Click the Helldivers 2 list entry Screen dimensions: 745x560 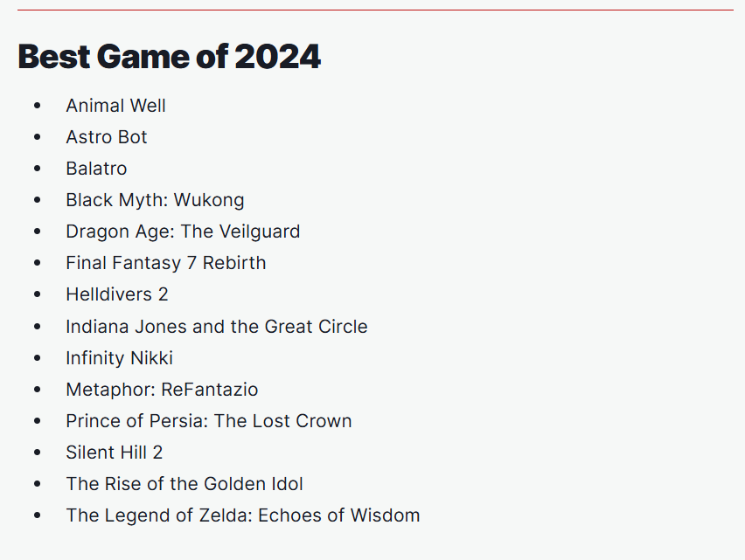(x=116, y=294)
